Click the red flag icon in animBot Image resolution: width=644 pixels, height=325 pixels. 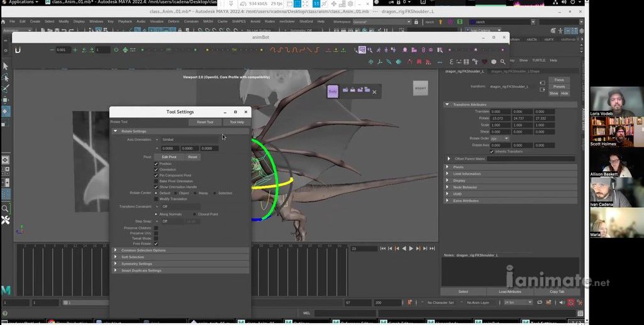(419, 62)
